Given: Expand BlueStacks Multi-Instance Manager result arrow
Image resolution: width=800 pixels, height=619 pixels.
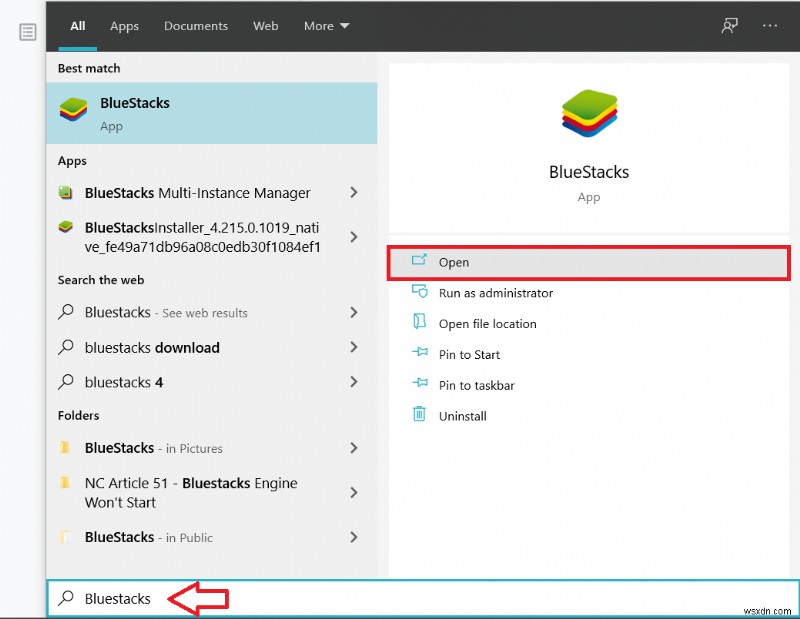Looking at the screenshot, I should click(353, 193).
